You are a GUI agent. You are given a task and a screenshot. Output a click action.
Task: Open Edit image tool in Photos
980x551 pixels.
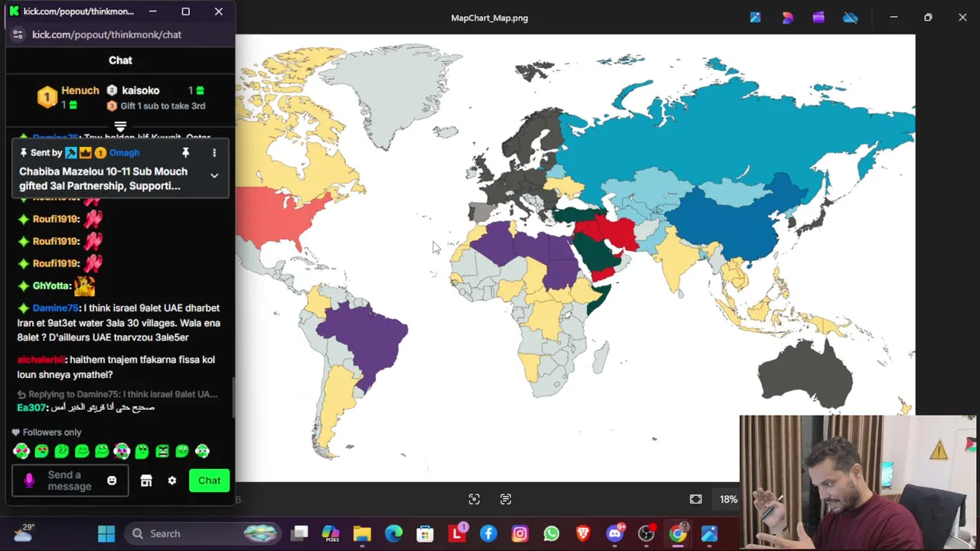(x=755, y=18)
